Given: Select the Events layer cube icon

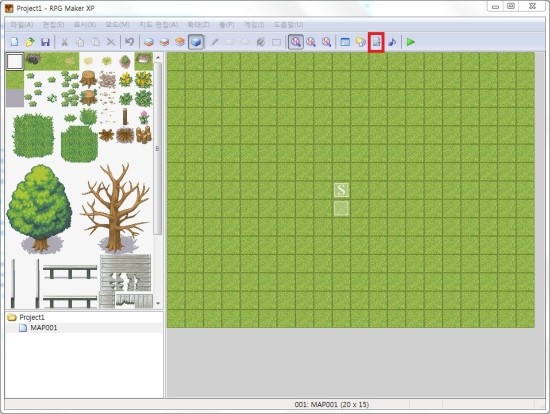Looking at the screenshot, I should tap(196, 42).
